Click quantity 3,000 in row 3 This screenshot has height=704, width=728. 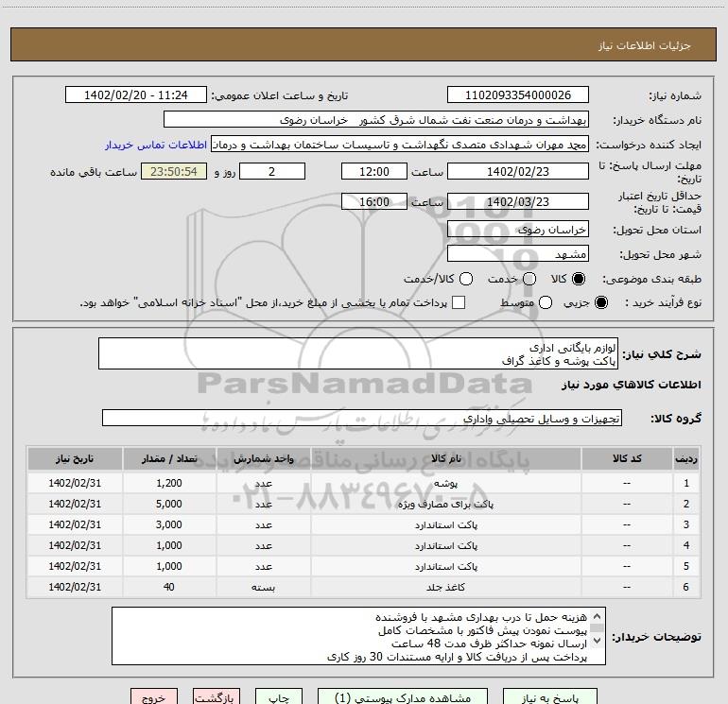click(169, 524)
